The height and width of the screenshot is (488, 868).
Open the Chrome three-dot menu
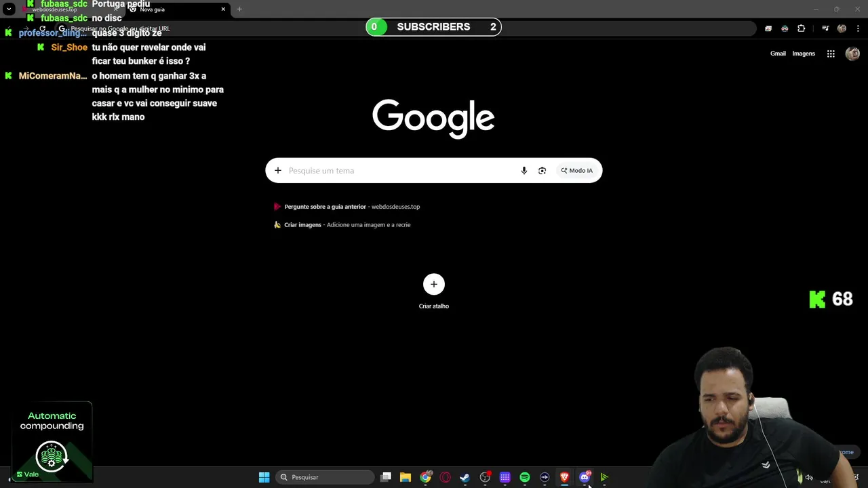[859, 28]
